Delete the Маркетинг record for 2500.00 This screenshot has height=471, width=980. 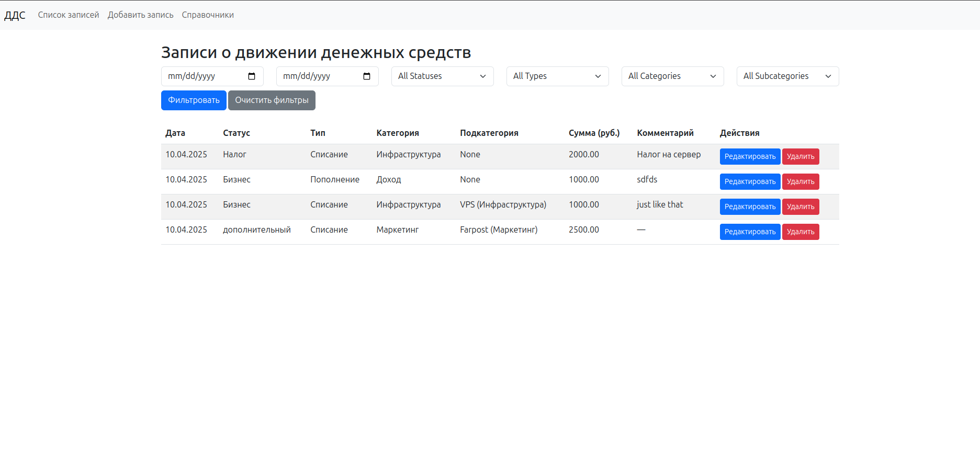click(801, 232)
